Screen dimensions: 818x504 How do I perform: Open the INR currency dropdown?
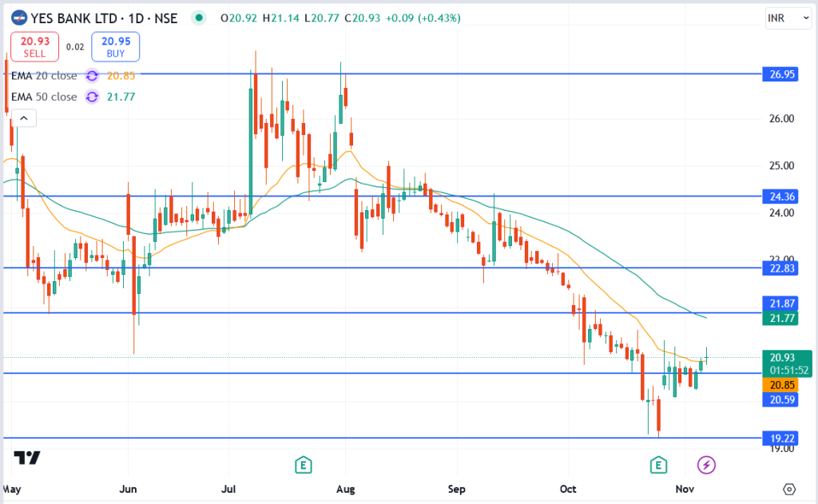[x=788, y=18]
